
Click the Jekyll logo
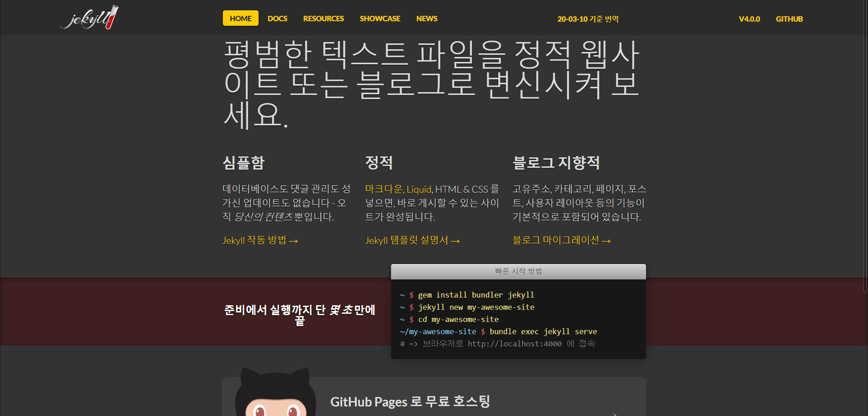pyautogui.click(x=89, y=18)
